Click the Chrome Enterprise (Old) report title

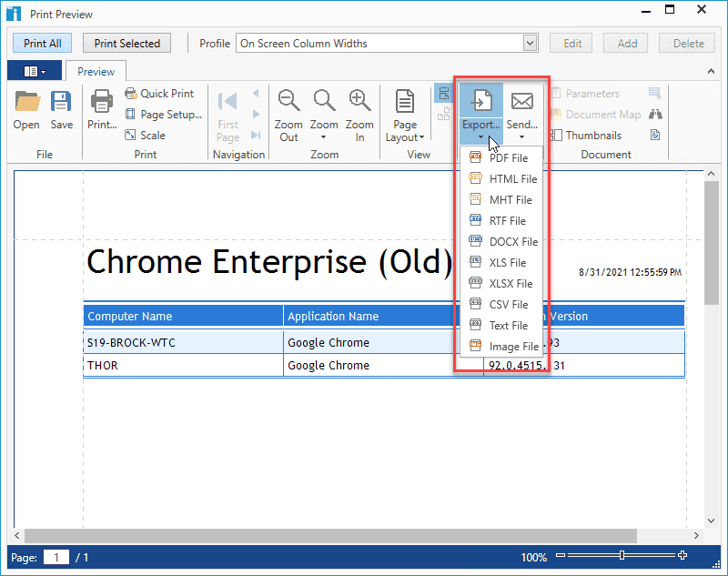[x=269, y=262]
